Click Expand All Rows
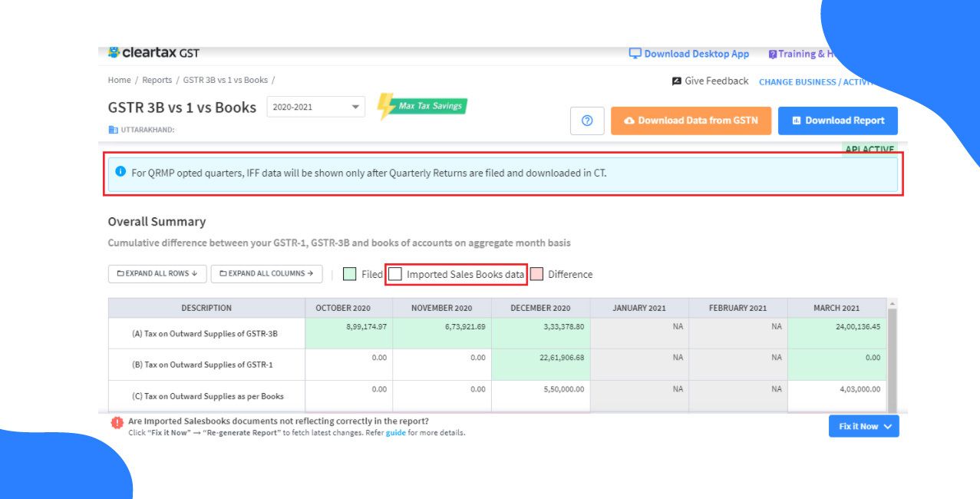This screenshot has height=499, width=980. pos(157,273)
